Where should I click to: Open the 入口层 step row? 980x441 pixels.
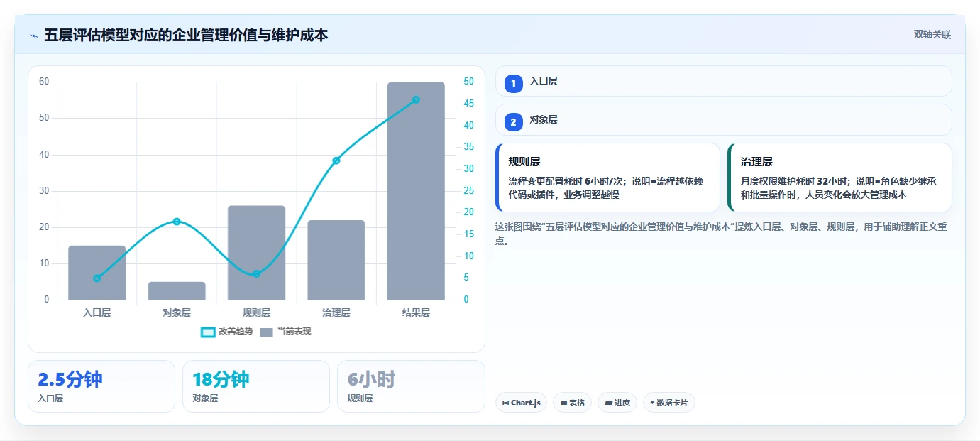[723, 82]
